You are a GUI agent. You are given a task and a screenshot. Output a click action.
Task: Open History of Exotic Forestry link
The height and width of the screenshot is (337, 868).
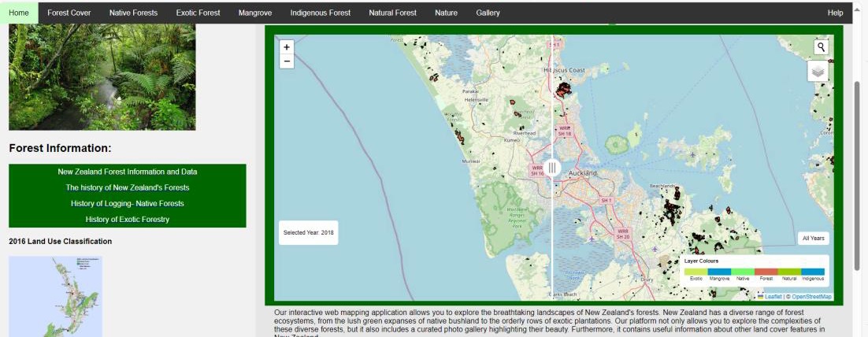(x=128, y=219)
